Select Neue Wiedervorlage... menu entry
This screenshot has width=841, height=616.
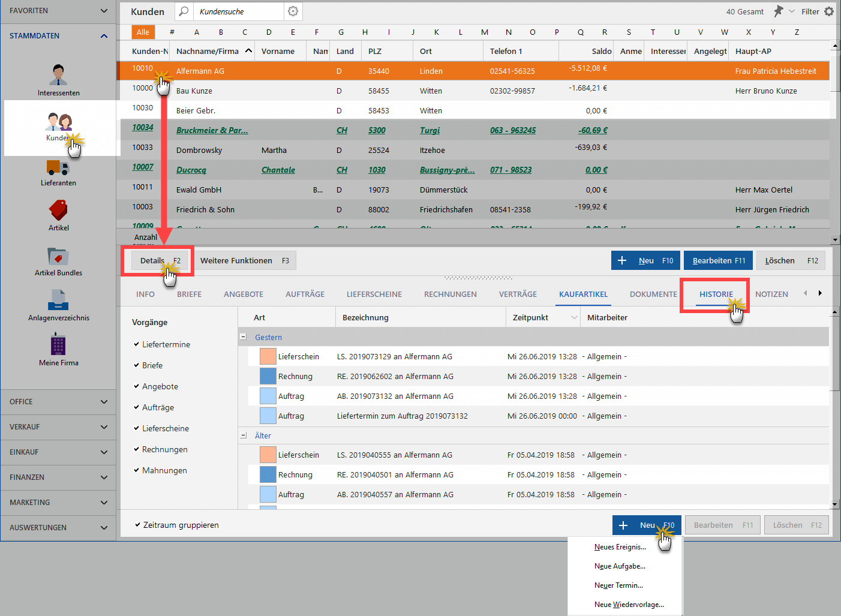(629, 605)
